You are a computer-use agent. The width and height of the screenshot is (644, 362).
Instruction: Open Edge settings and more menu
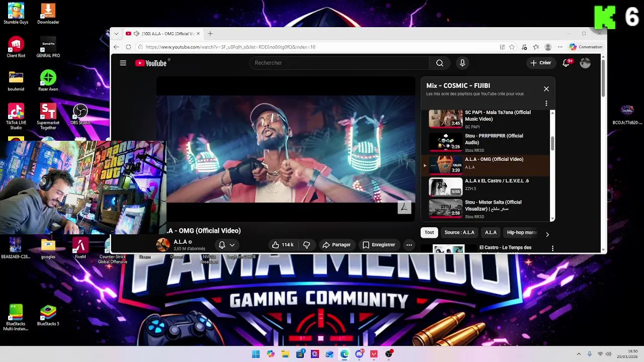click(560, 47)
